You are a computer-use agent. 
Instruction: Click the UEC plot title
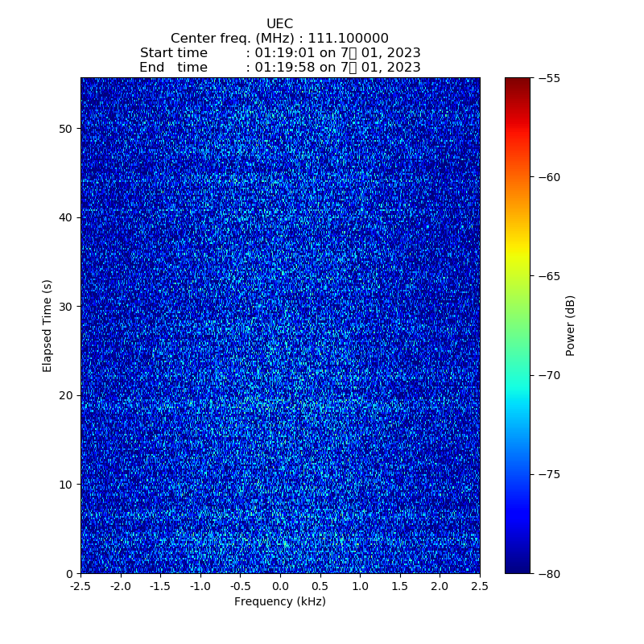(279, 24)
